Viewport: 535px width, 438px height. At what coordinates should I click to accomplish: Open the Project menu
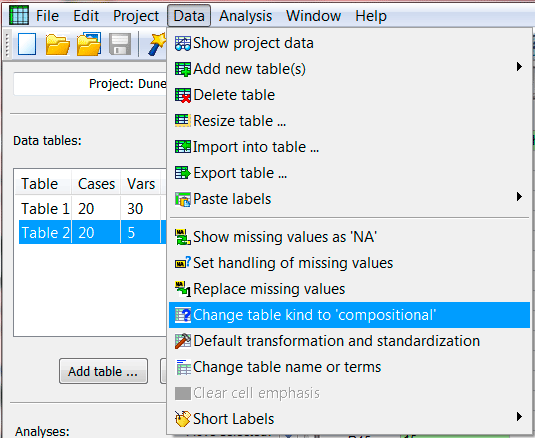point(136,16)
